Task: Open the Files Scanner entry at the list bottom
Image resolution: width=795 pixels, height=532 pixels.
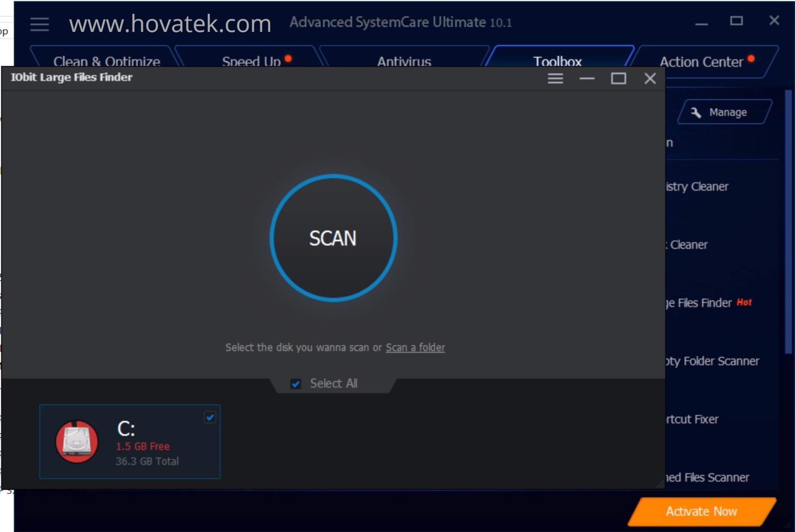Action: (707, 477)
